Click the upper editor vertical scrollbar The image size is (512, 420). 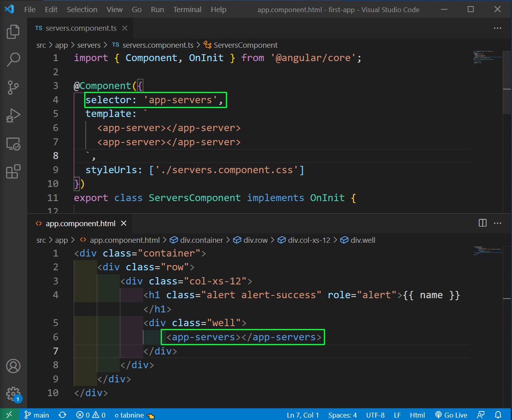[x=507, y=83]
